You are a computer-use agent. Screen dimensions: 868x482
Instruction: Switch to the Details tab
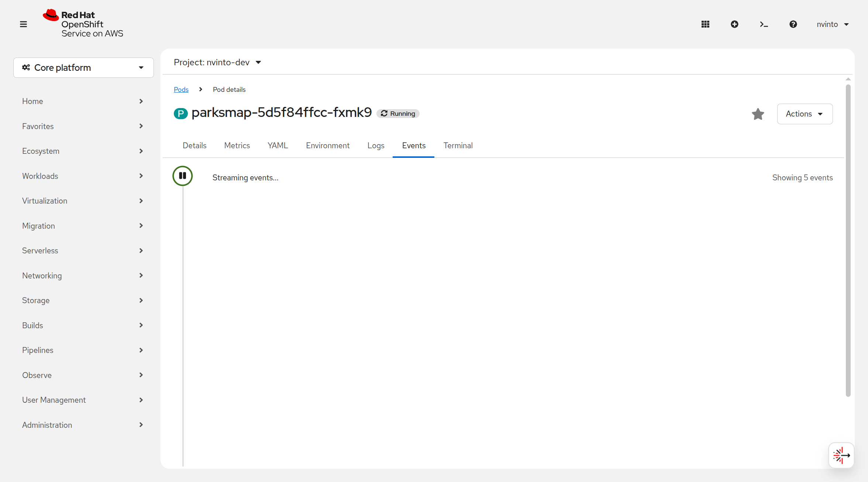click(x=194, y=146)
